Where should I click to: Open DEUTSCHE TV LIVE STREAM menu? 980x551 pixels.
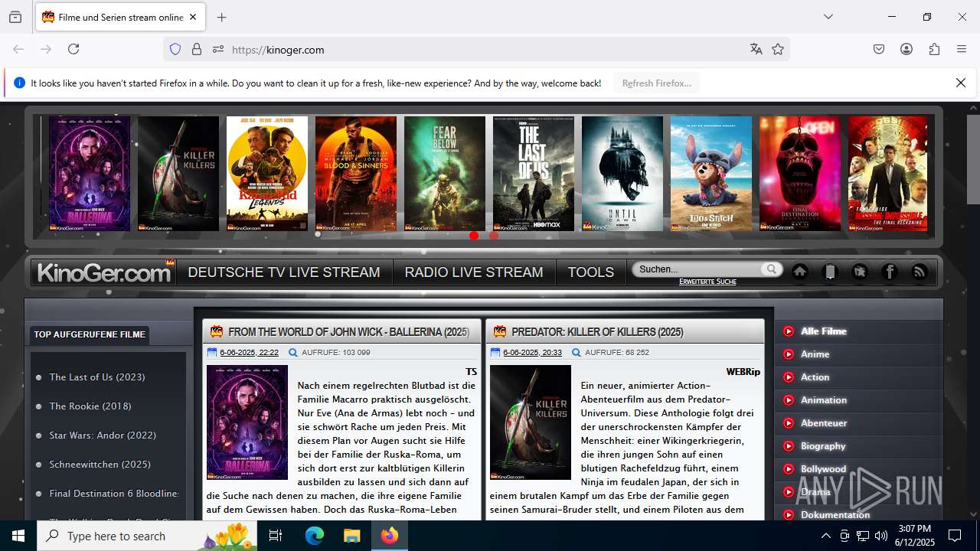[284, 272]
